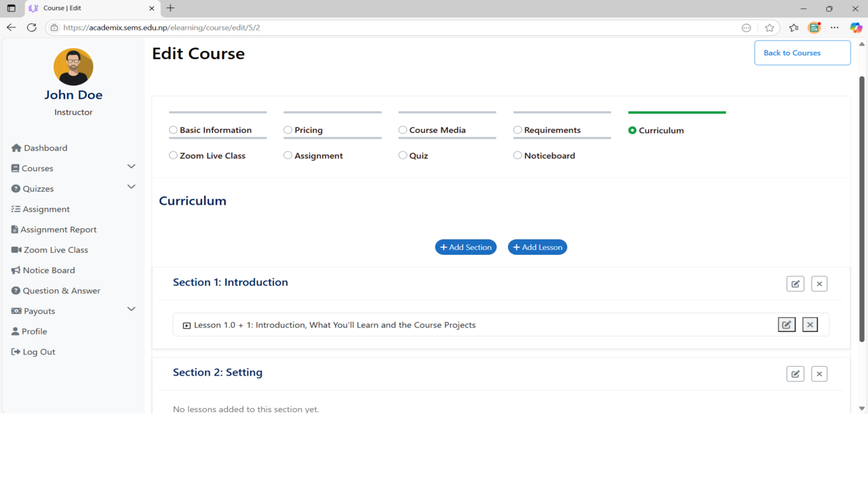Image resolution: width=868 pixels, height=488 pixels.
Task: Click the edit icon for Section 1: Introduction
Action: point(795,284)
